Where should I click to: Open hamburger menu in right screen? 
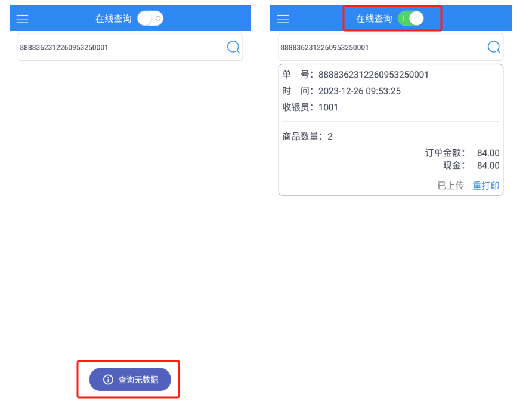[283, 19]
